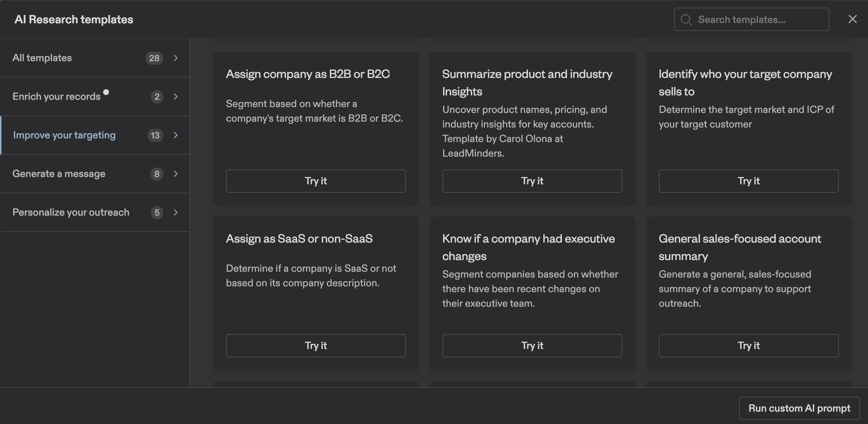Select All templates in the sidebar
This screenshot has width=868, height=424.
[x=42, y=58]
